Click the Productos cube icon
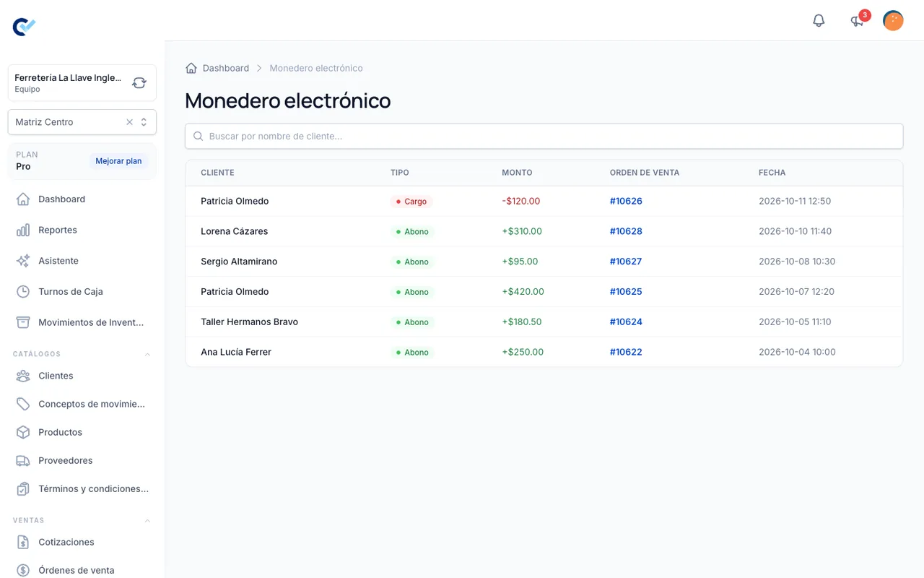The width and height of the screenshot is (924, 578). tap(23, 432)
